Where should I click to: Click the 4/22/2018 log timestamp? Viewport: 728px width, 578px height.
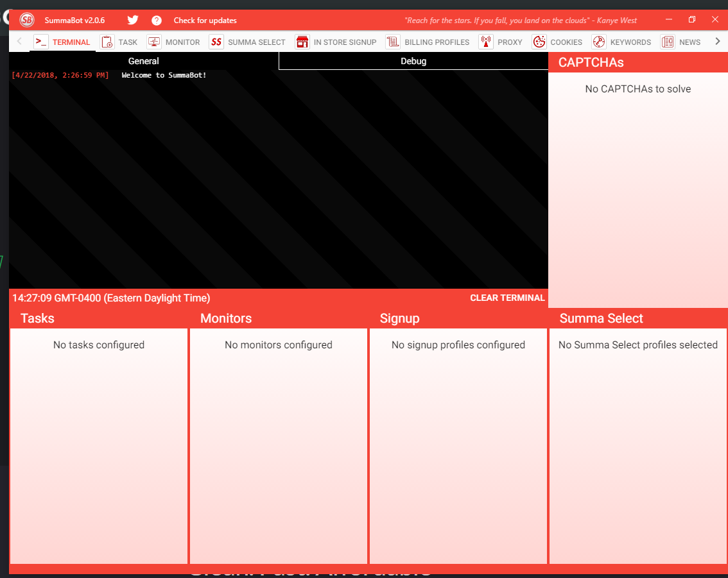pos(60,75)
